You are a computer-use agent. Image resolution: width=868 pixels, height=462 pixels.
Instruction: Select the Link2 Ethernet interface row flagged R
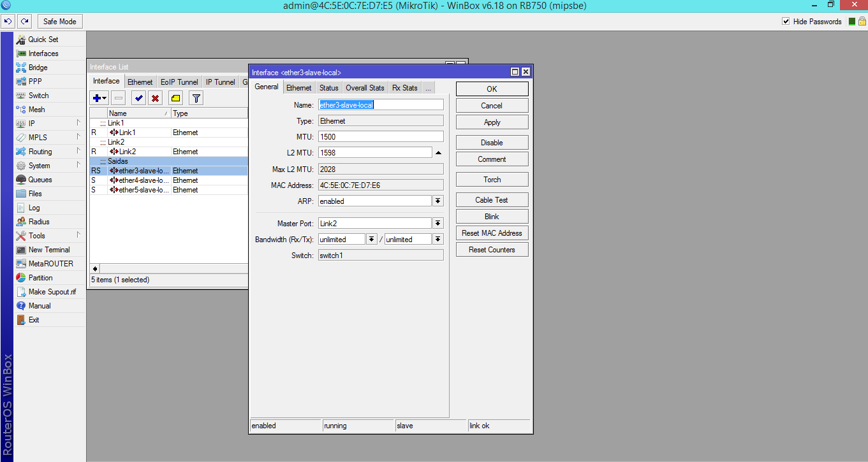pyautogui.click(x=168, y=152)
